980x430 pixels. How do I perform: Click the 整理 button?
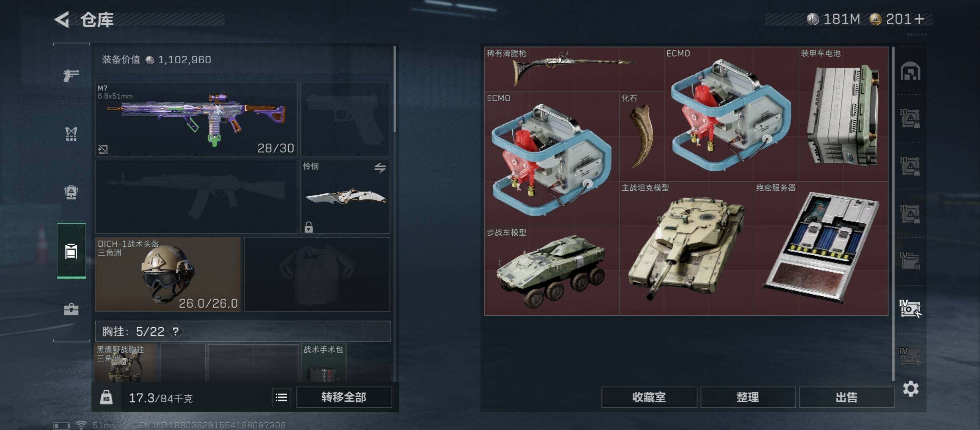tap(748, 397)
